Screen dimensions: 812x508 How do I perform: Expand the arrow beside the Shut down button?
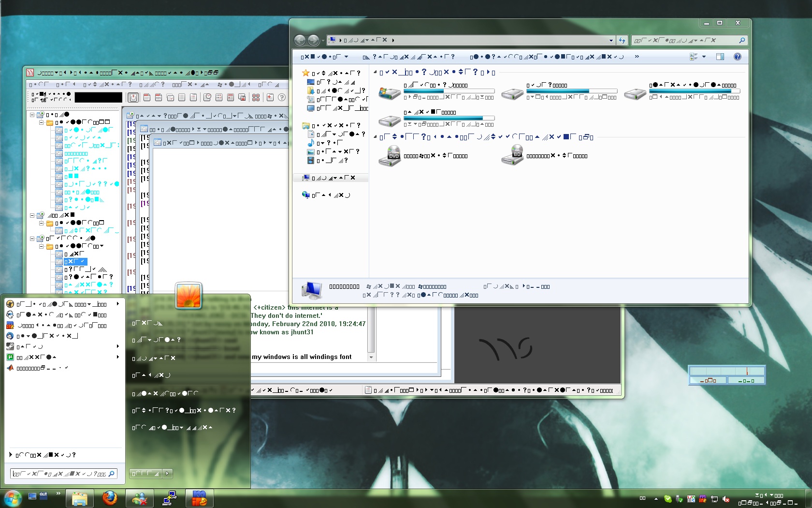(167, 474)
